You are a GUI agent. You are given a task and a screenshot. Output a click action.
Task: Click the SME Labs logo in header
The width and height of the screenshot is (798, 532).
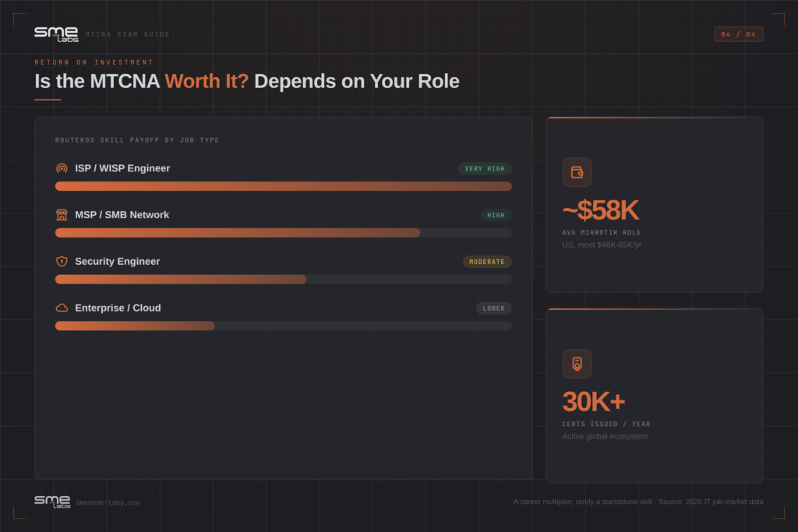56,34
